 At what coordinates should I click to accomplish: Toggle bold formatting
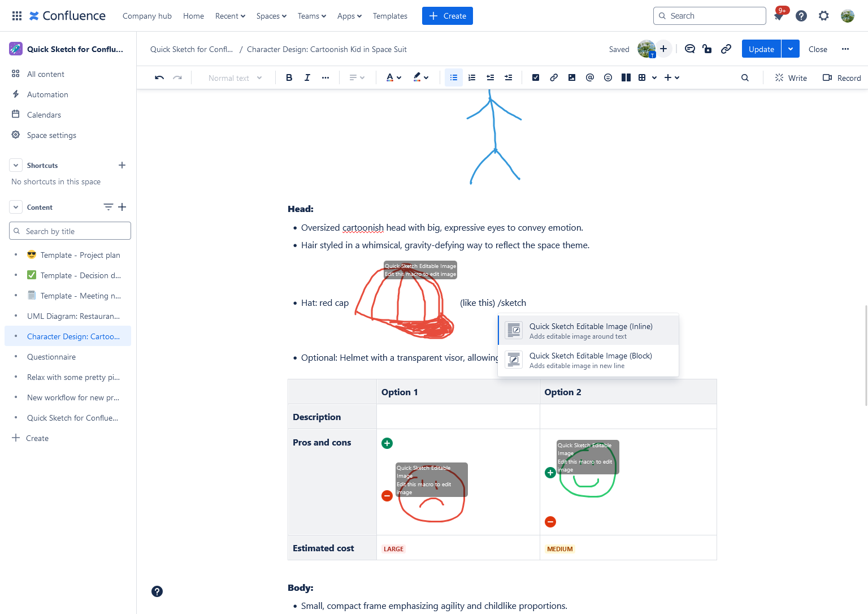pyautogui.click(x=289, y=77)
